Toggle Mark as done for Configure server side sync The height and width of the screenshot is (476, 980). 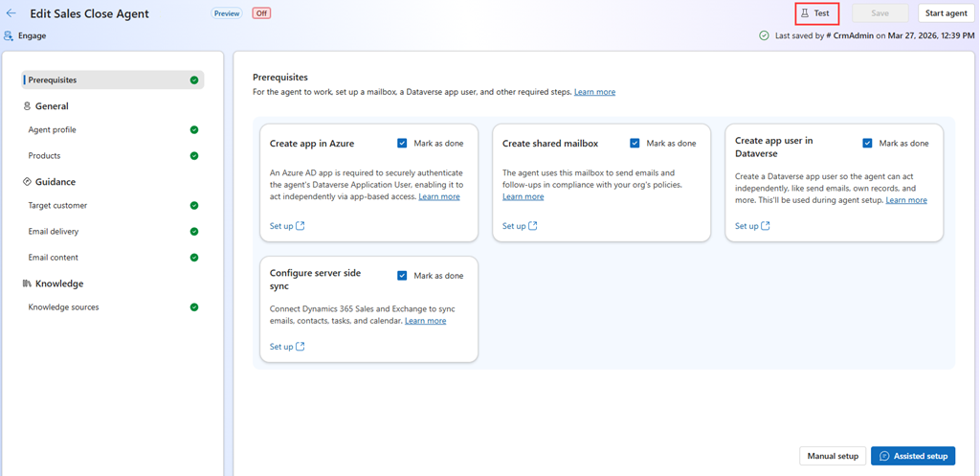tap(403, 276)
